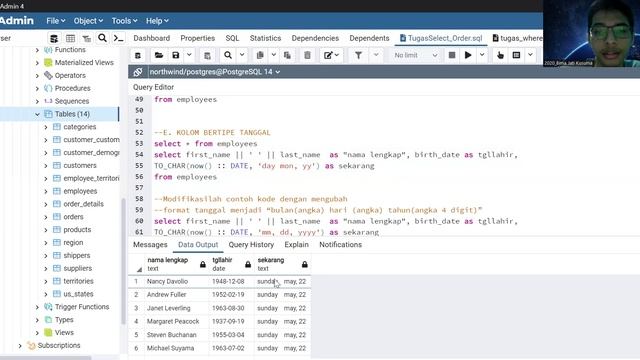640x360 pixels.
Task: Expand the Functions tree node
Action: click(x=37, y=50)
